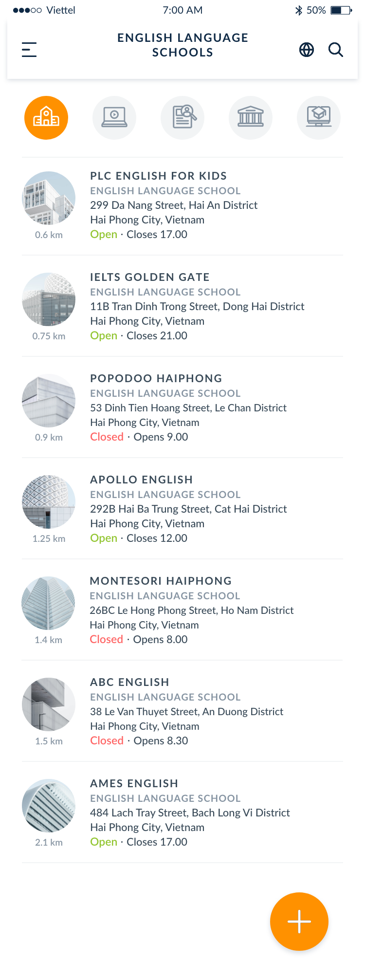
Task: Select the columned institution category icon
Action: click(x=251, y=118)
